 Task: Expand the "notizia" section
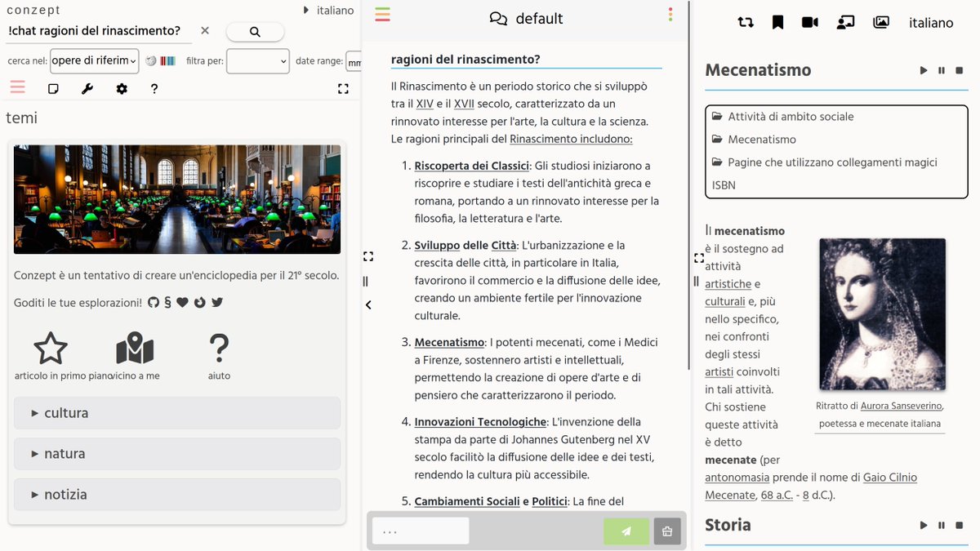pos(177,495)
